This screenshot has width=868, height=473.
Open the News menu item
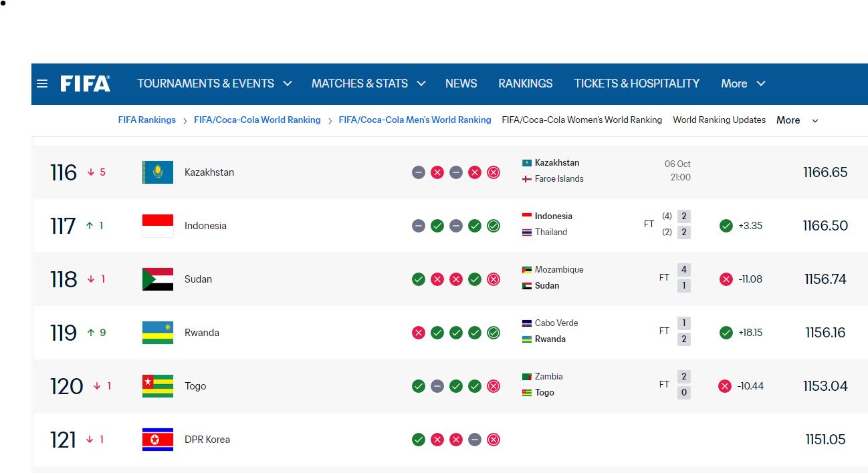click(x=461, y=84)
